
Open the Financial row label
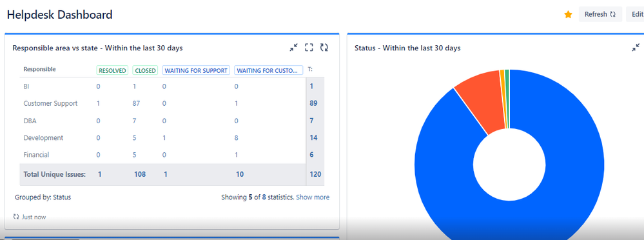point(36,155)
